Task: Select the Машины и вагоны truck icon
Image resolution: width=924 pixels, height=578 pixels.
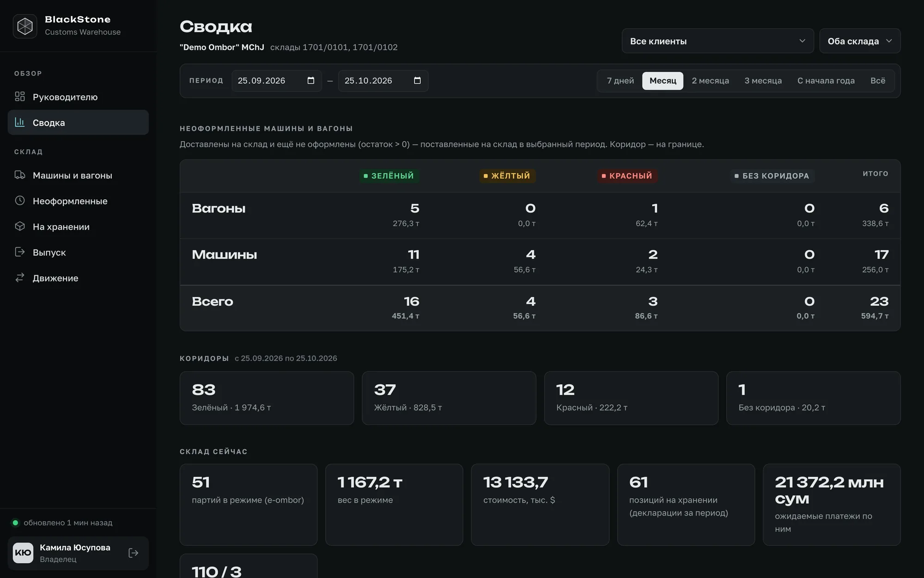Action: [x=20, y=175]
